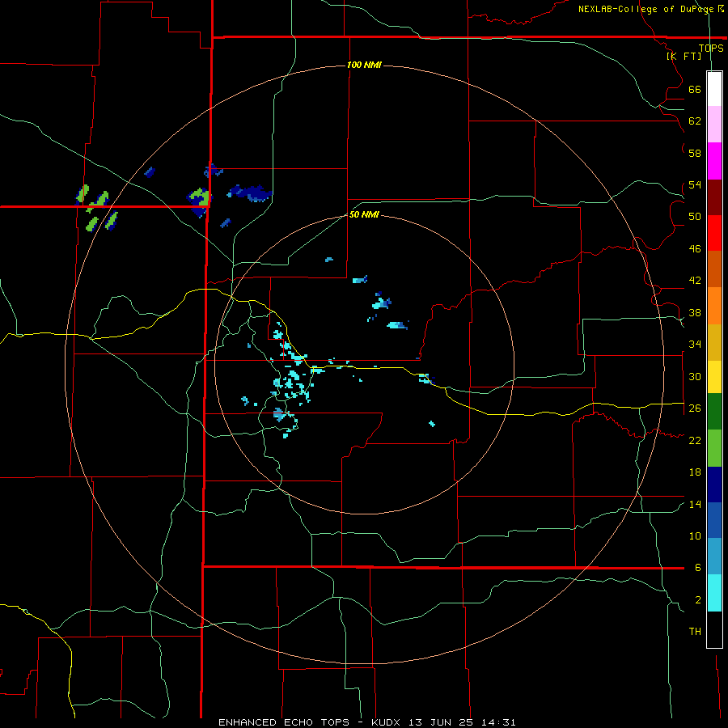The image size is (728, 728).
Task: Click the KUDX radar station identifier
Action: [x=387, y=722]
